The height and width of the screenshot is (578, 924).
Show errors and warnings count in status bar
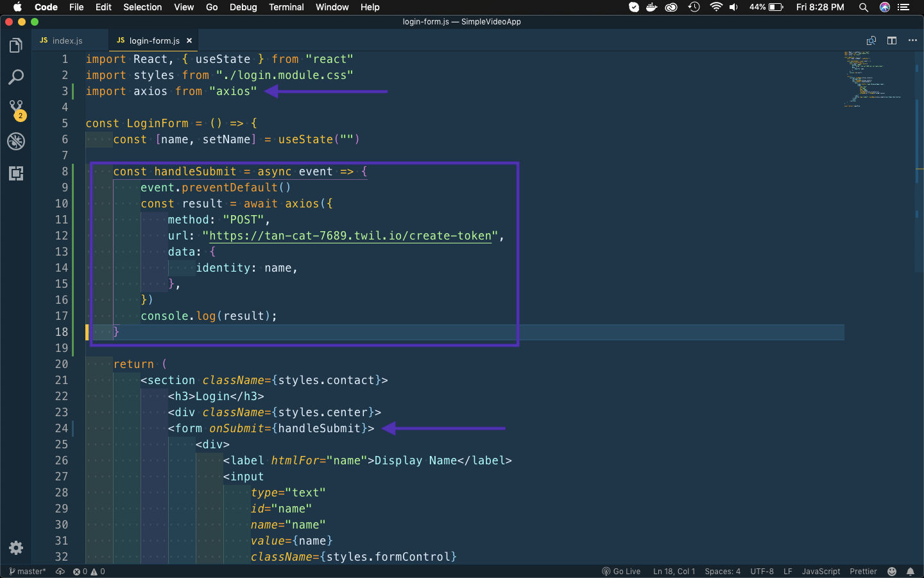click(89, 572)
